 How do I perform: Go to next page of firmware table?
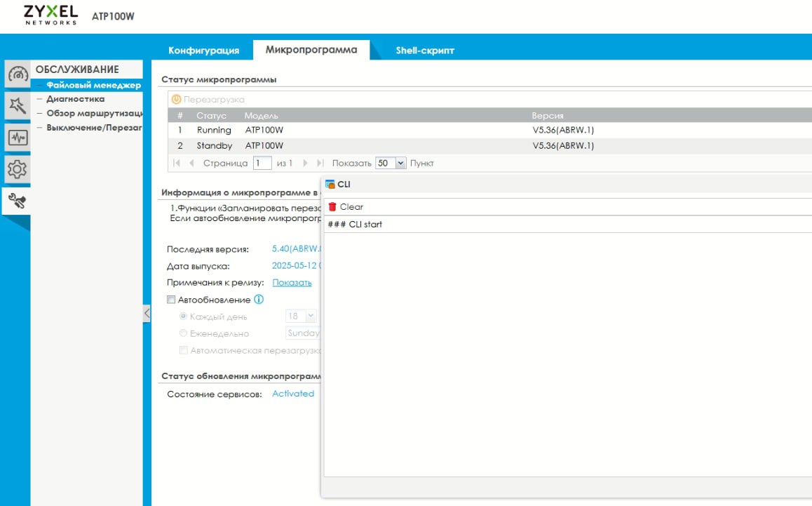[305, 163]
